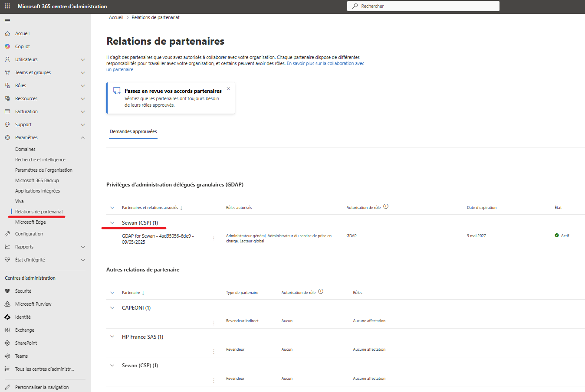585x392 pixels.
Task: Follow En savoir plus sur la collaboration link
Action: point(235,66)
